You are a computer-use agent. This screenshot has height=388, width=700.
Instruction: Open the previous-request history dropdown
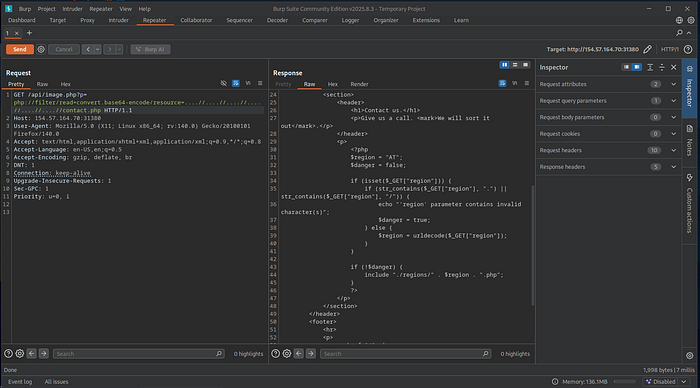coord(97,49)
